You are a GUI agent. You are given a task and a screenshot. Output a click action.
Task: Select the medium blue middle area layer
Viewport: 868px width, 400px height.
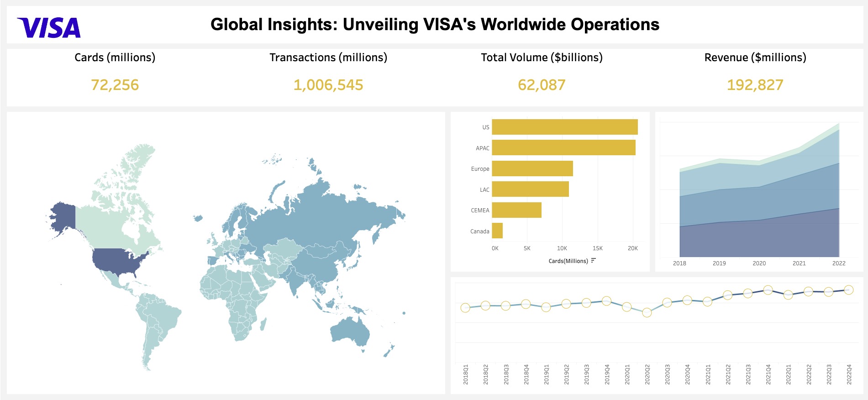point(759,203)
